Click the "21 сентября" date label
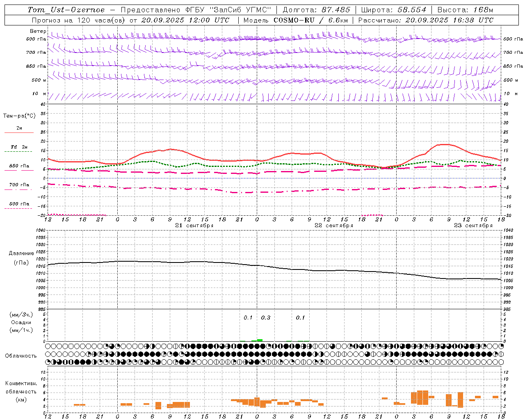This screenshot has width=525, height=420. pos(194,226)
